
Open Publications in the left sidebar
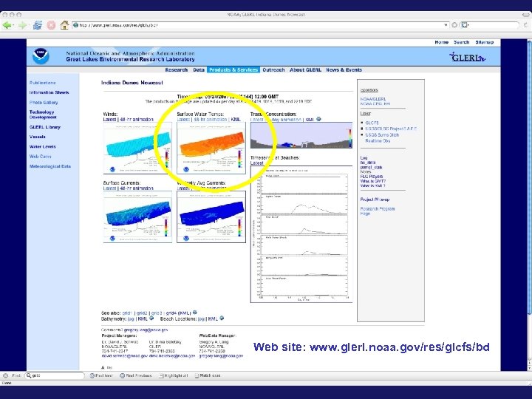pos(42,83)
